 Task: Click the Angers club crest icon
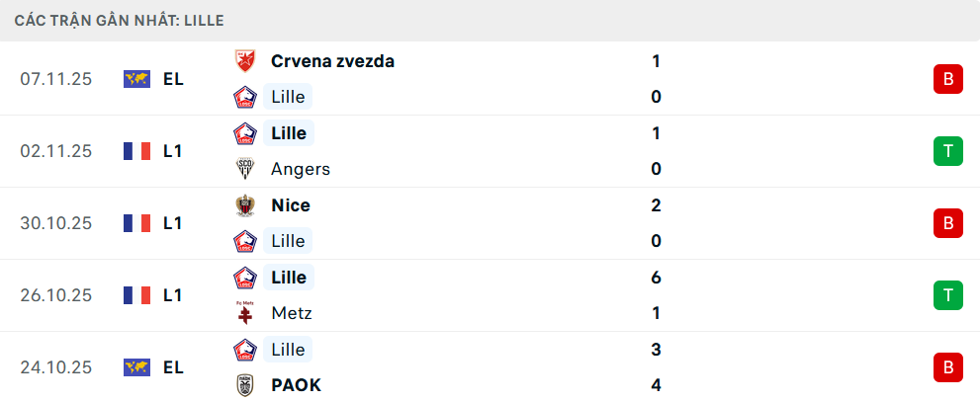244,169
